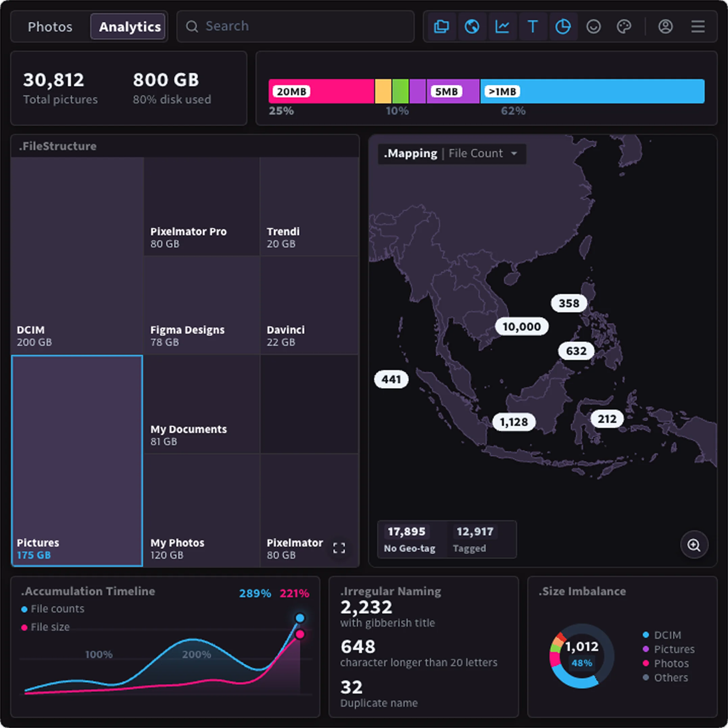Select the pink 20MB bar segment
728x728 pixels.
pyautogui.click(x=321, y=91)
